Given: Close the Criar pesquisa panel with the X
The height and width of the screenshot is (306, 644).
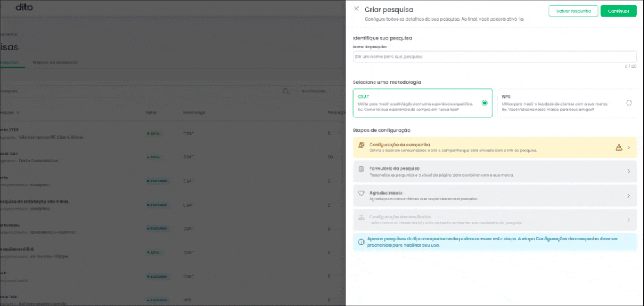Looking at the screenshot, I should [356, 8].
